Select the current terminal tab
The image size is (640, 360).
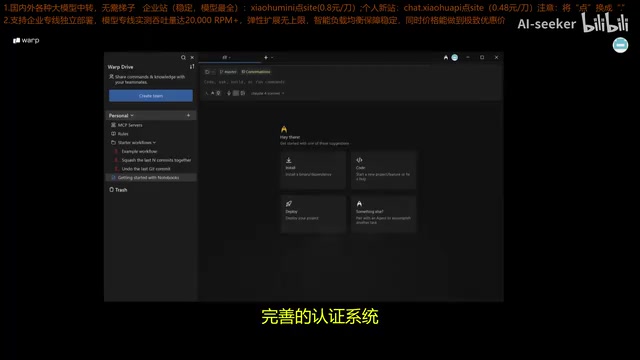coord(230,58)
